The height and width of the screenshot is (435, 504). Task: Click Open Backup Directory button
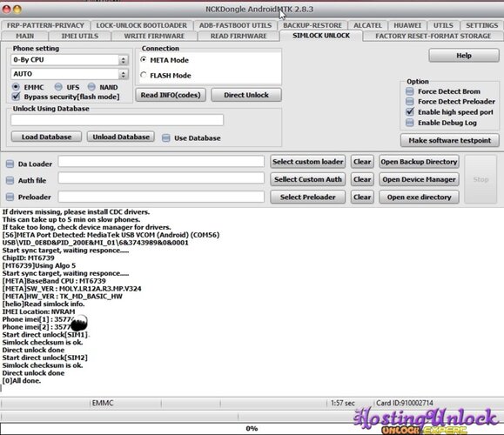click(419, 162)
